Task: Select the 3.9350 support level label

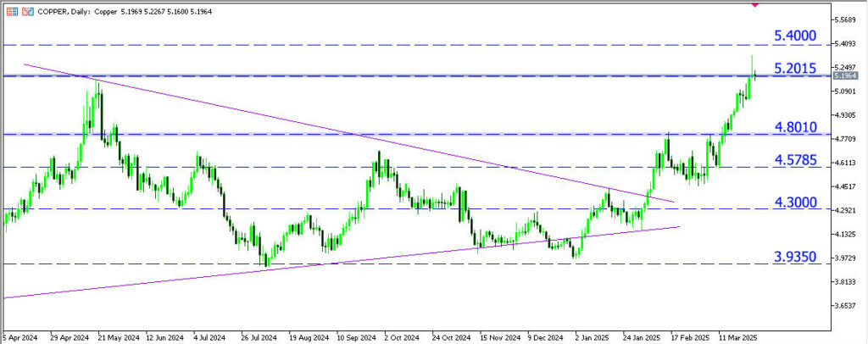Action: [x=794, y=256]
